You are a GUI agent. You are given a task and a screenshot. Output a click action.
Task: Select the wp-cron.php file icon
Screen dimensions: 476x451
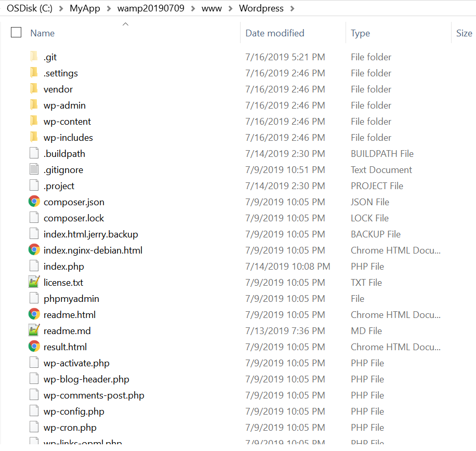[x=34, y=427]
